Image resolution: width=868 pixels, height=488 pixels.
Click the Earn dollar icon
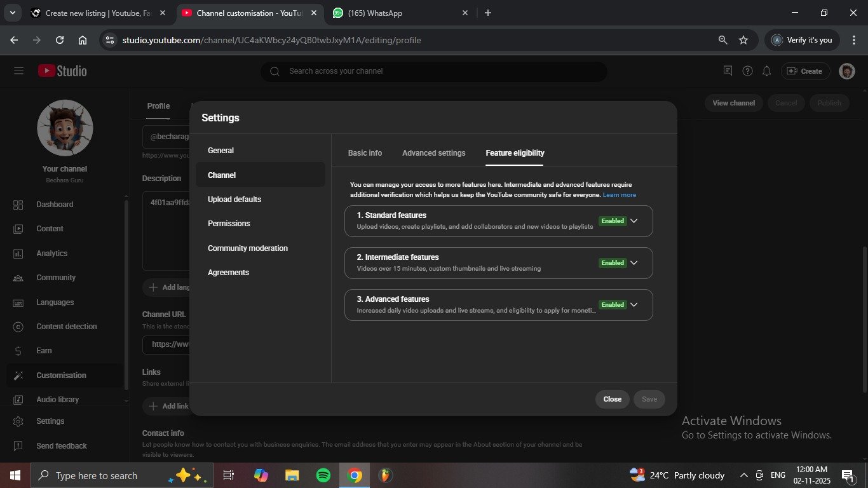pyautogui.click(x=18, y=351)
